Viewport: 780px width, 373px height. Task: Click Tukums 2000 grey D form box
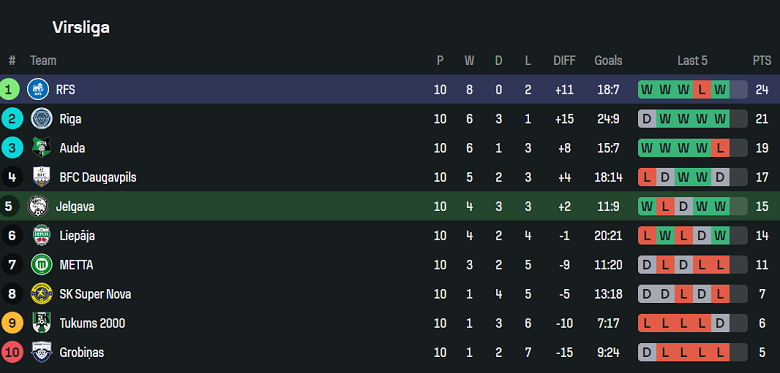(720, 323)
